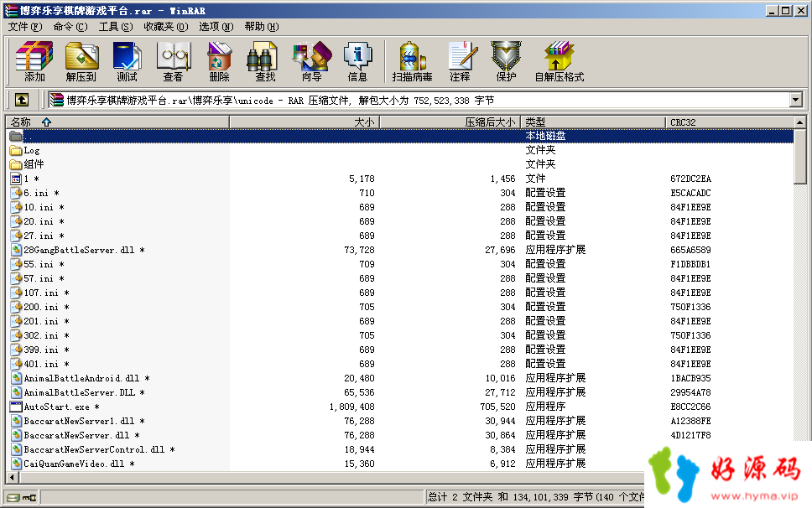Screen dimensions: 812x508
Task: Click the Extract To (解压到) icon
Action: pos(81,61)
